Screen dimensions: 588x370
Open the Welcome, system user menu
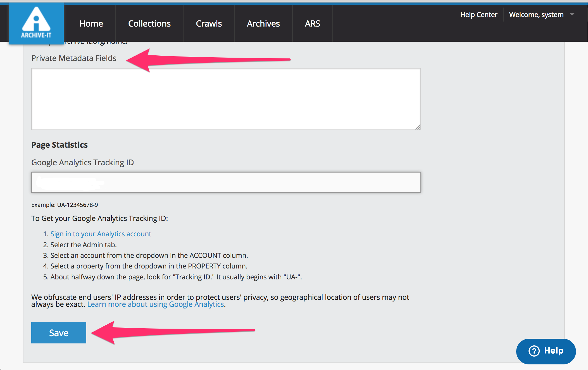[x=536, y=15]
